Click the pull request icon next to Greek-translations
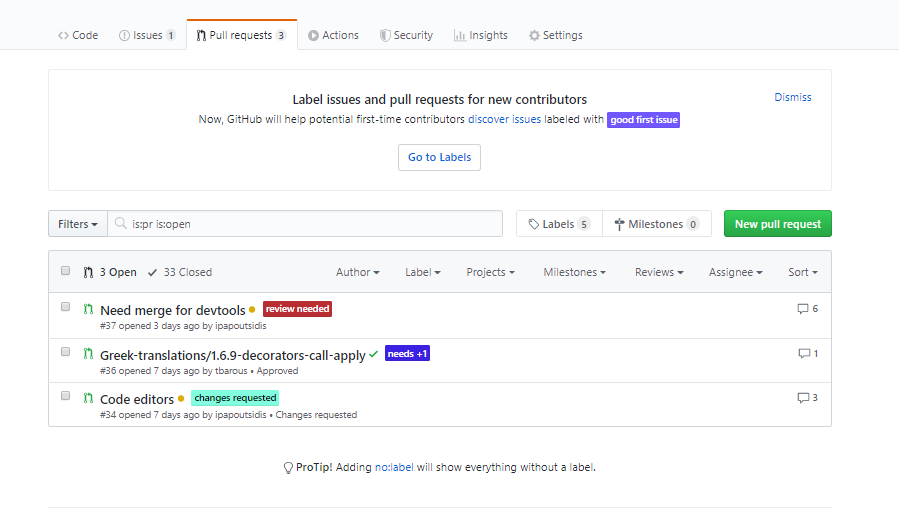The image size is (899, 512). 88,354
